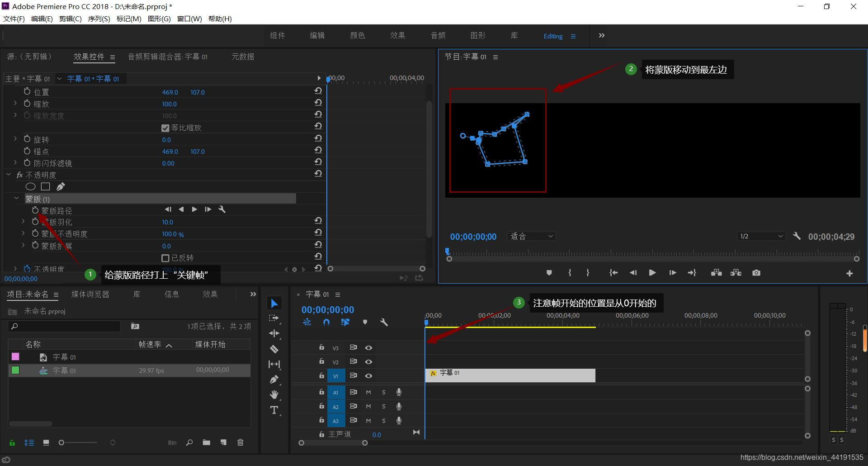Open mask tracking method wrench

[222, 209]
